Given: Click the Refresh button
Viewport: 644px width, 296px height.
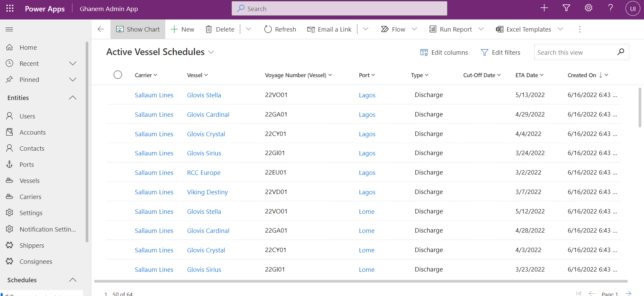Looking at the screenshot, I should (x=280, y=29).
